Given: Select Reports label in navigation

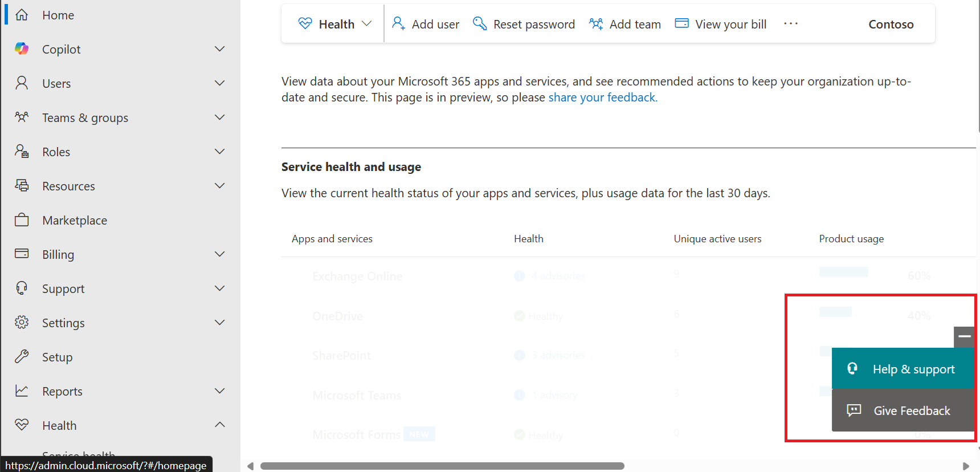Looking at the screenshot, I should pos(62,392).
